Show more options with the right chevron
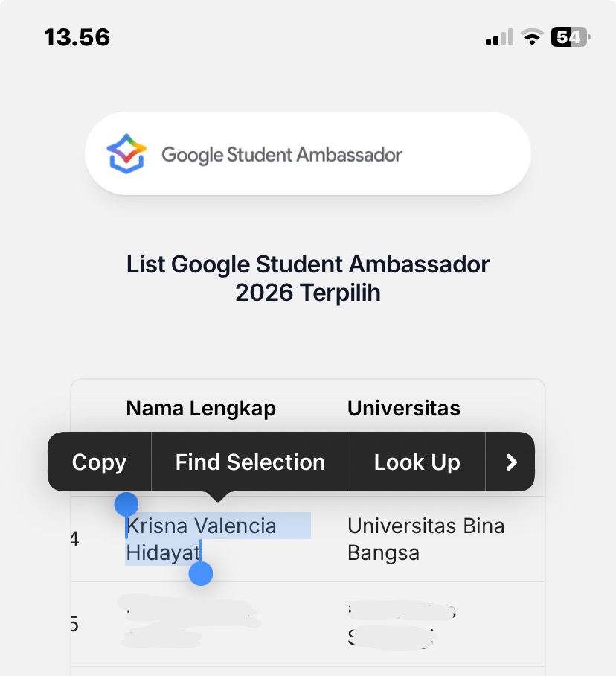The image size is (616, 676). click(x=511, y=462)
